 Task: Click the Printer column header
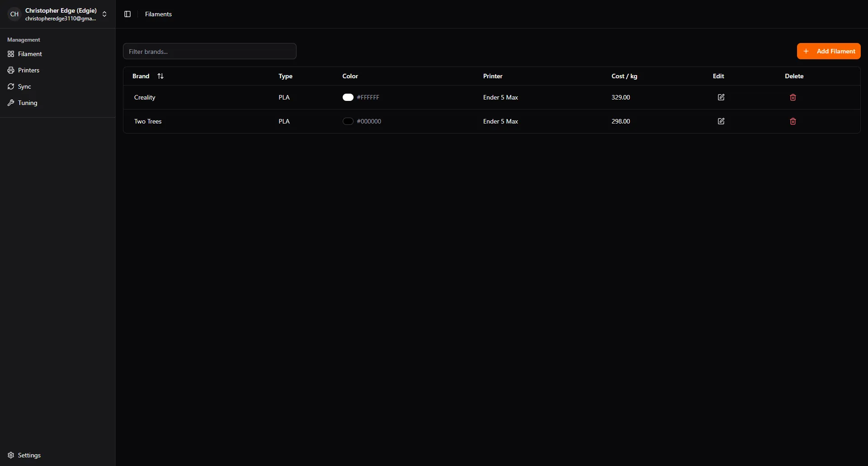(x=493, y=76)
